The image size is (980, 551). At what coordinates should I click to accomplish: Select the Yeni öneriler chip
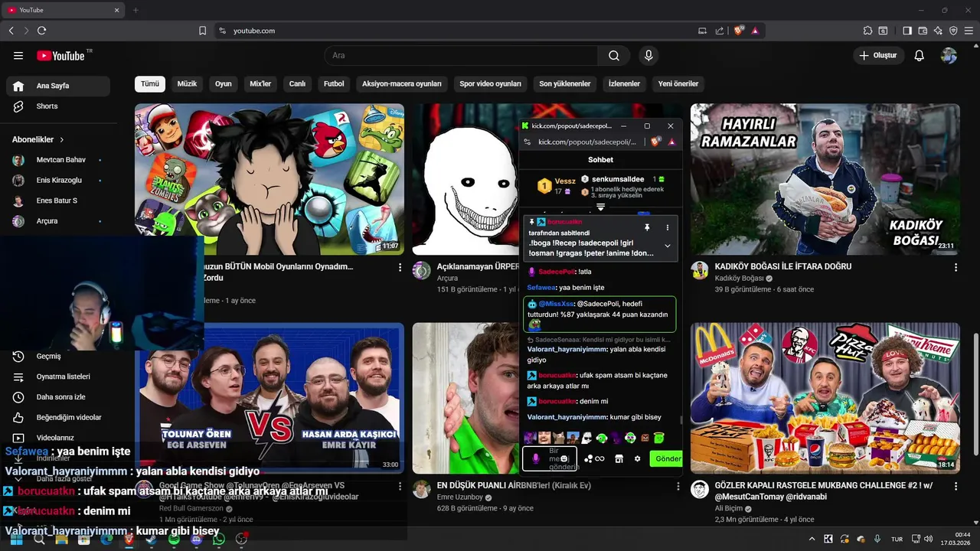coord(678,83)
